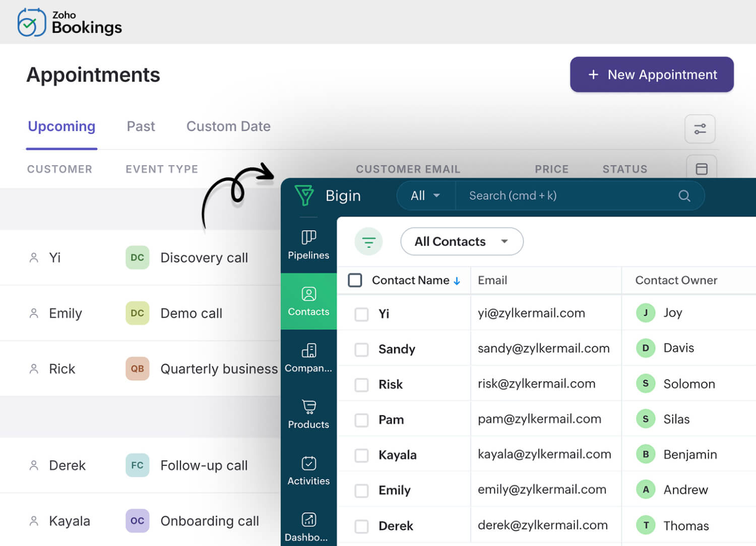Check the box for contact Risk
The image size is (756, 546).
click(361, 385)
